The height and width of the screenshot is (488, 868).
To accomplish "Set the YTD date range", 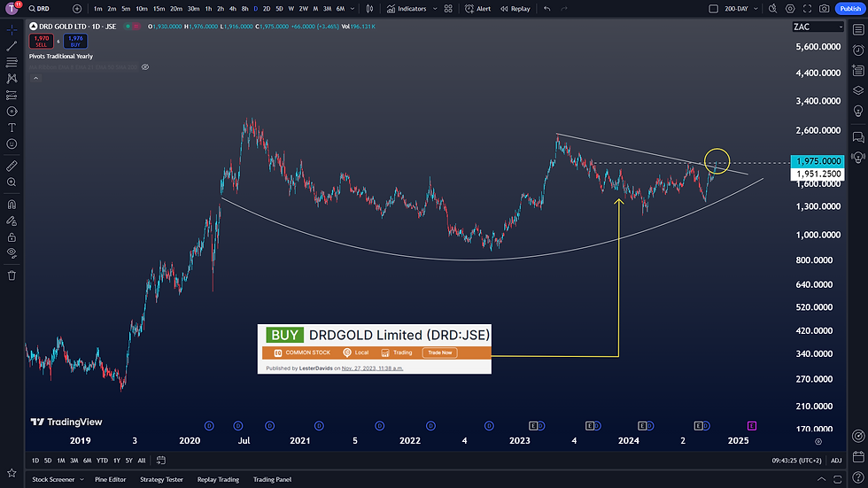I will click(x=102, y=461).
